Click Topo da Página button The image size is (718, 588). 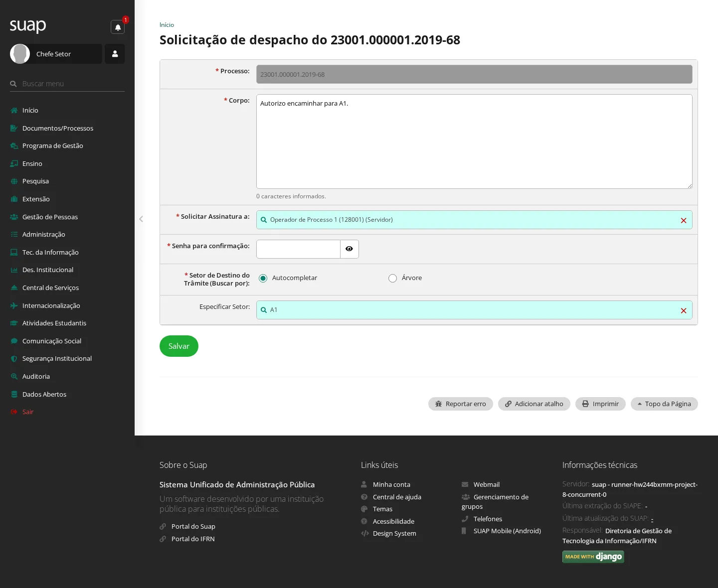click(664, 404)
